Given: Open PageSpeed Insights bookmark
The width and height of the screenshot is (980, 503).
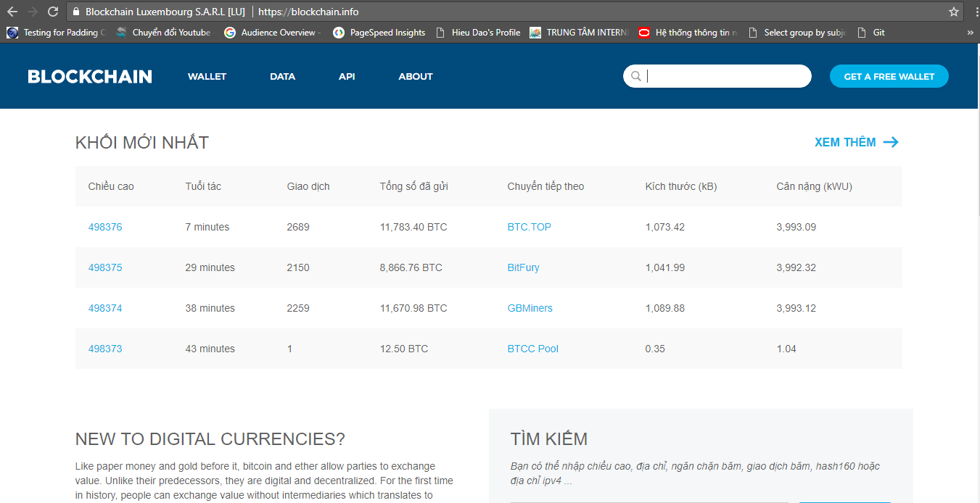Looking at the screenshot, I should click(379, 33).
